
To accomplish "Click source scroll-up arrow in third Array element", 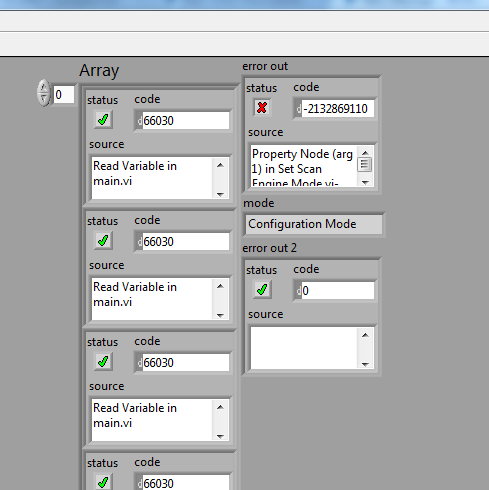I will (220, 407).
